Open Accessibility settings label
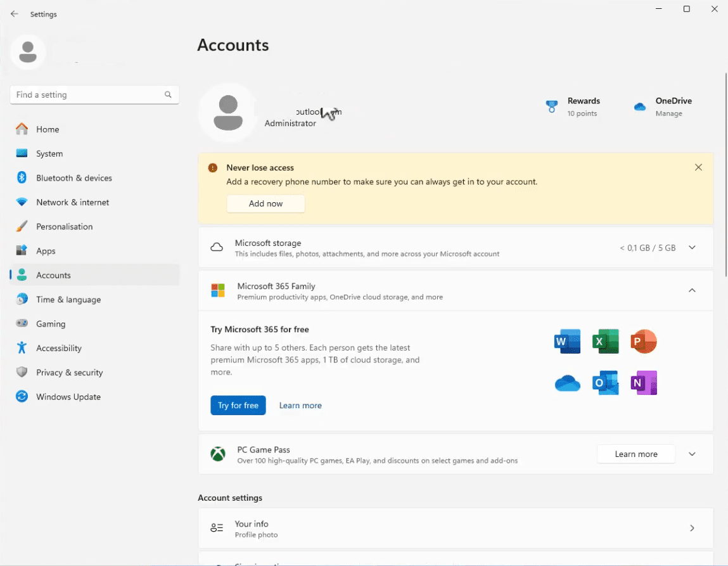Screen dimensions: 728x566 pyautogui.click(x=59, y=348)
